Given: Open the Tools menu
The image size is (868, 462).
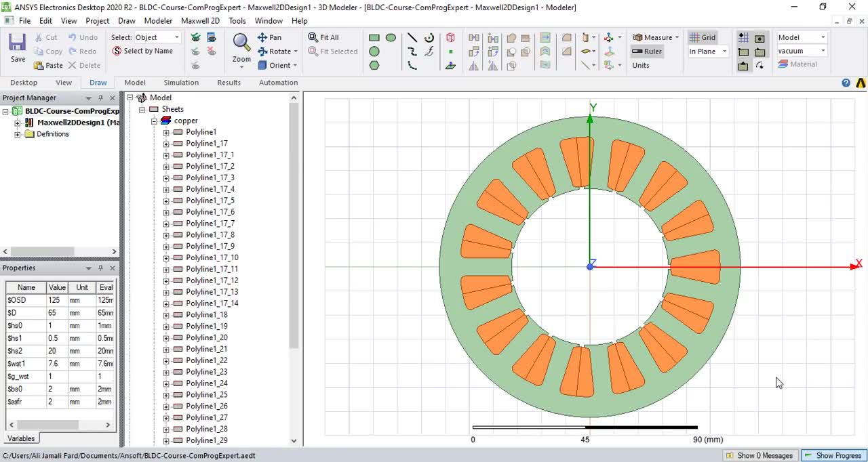Looking at the screenshot, I should point(237,21).
